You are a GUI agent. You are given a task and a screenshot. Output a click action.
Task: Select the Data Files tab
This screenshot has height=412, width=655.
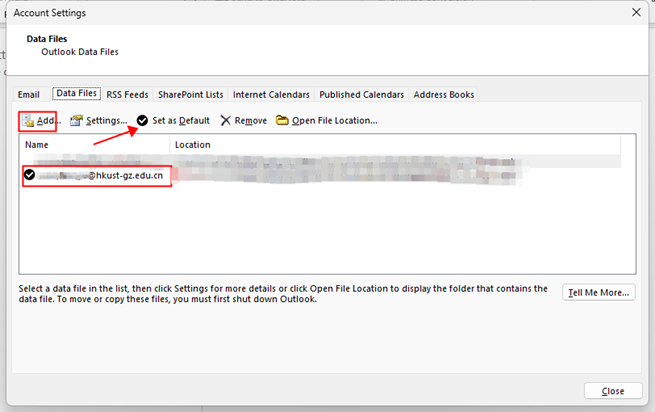(76, 94)
